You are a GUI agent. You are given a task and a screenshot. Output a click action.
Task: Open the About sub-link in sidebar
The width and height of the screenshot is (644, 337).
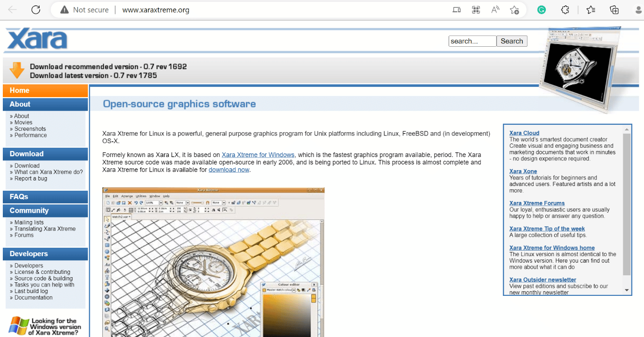coord(21,116)
